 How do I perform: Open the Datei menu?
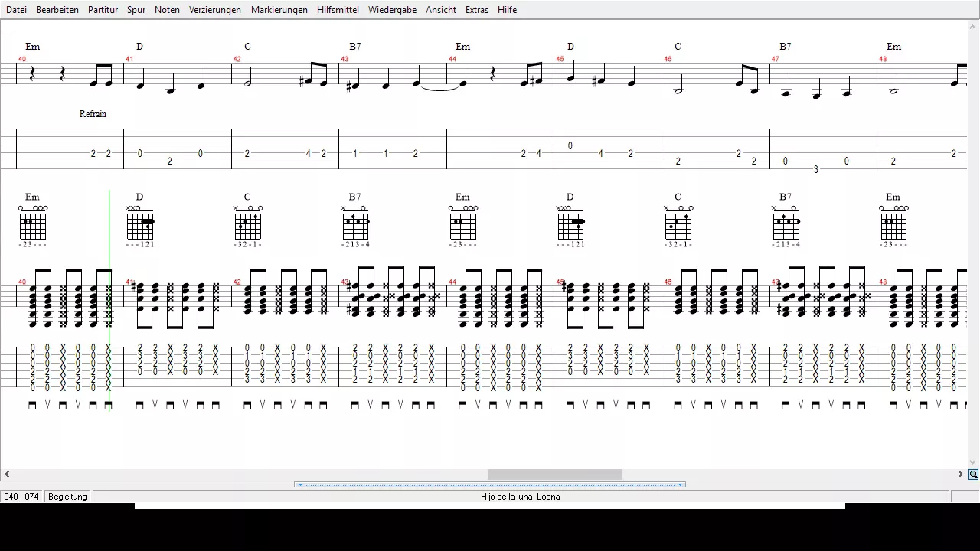coord(16,10)
